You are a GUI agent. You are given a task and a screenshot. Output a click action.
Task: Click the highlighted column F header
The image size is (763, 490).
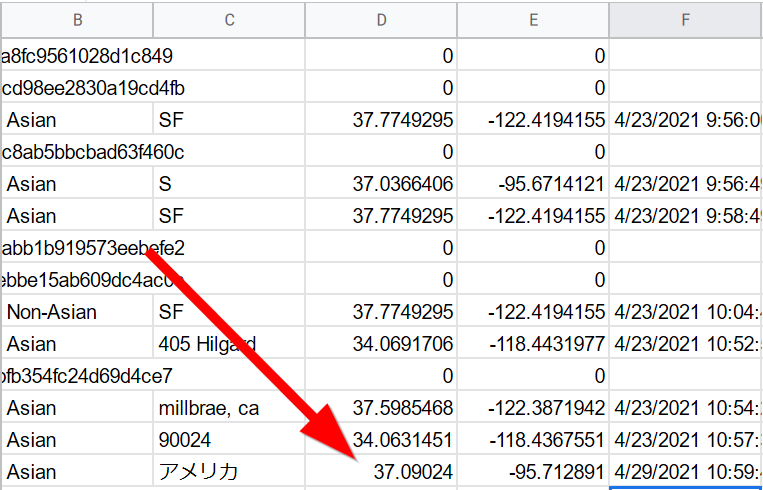click(x=685, y=19)
